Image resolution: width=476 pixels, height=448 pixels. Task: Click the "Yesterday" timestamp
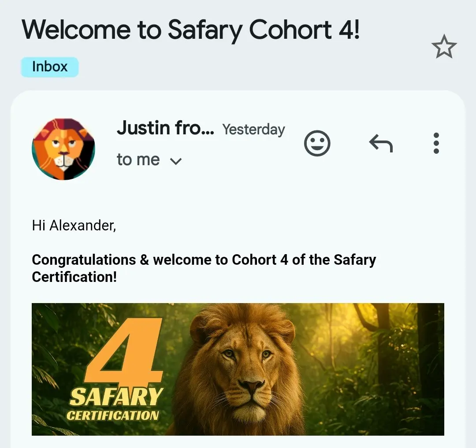[253, 130]
